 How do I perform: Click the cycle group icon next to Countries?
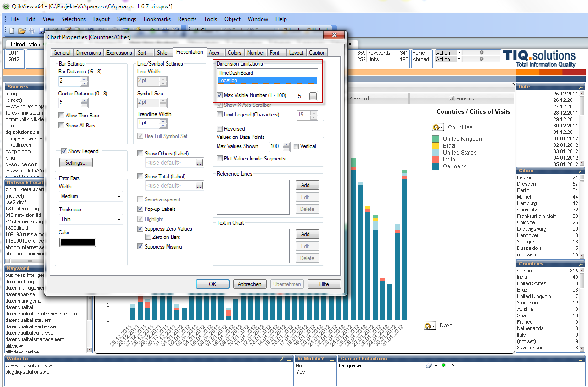(437, 127)
